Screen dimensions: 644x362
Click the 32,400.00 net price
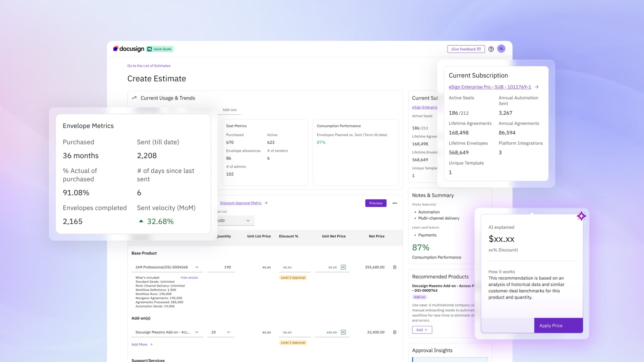click(376, 332)
